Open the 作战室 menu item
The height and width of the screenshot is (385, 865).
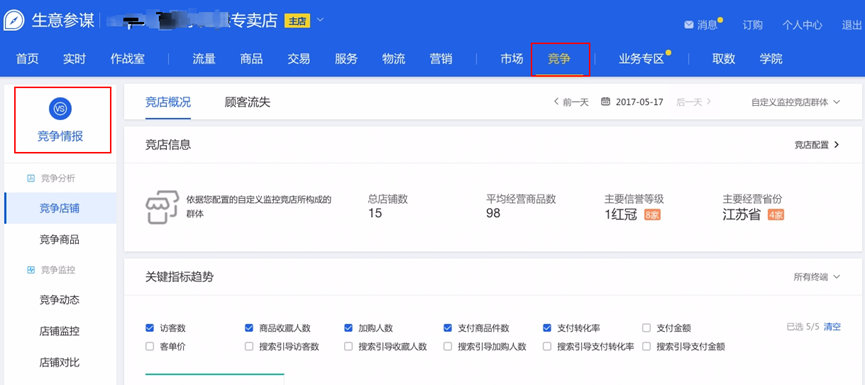(x=127, y=59)
